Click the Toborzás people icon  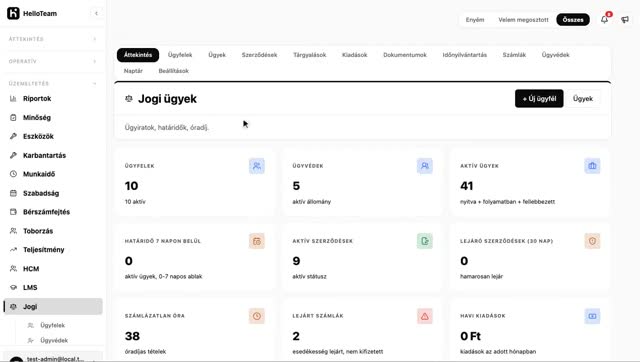click(13, 231)
